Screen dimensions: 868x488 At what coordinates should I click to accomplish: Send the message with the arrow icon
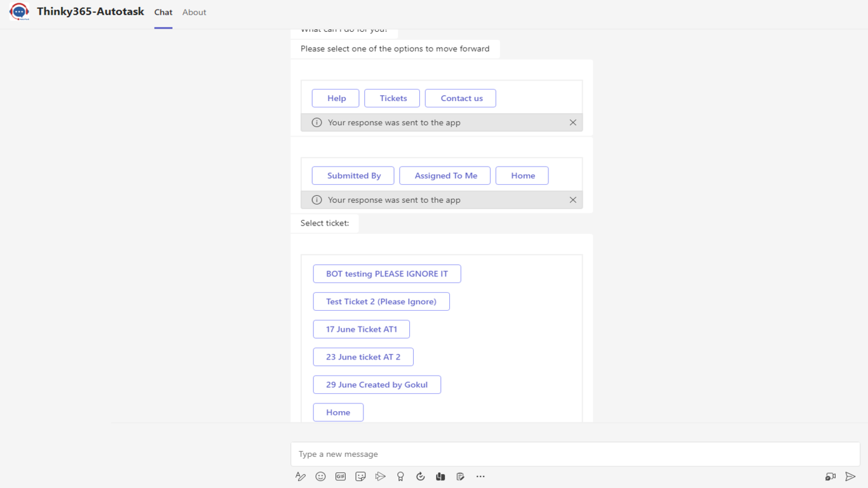click(x=850, y=477)
